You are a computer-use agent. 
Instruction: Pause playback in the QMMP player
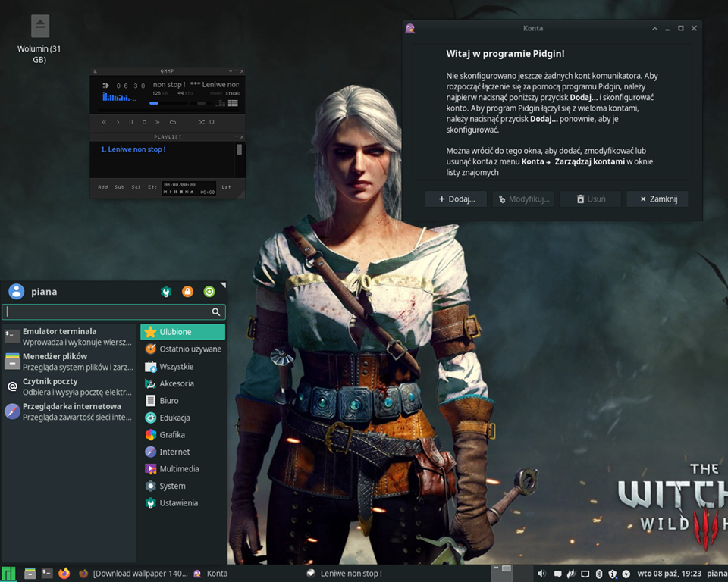(131, 122)
